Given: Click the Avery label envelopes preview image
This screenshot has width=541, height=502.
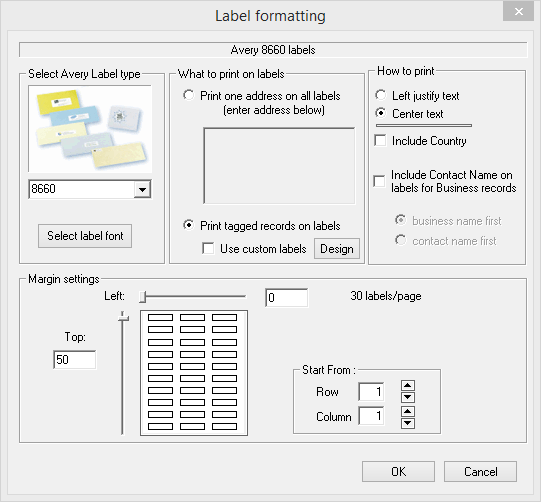Looking at the screenshot, I should [x=90, y=129].
